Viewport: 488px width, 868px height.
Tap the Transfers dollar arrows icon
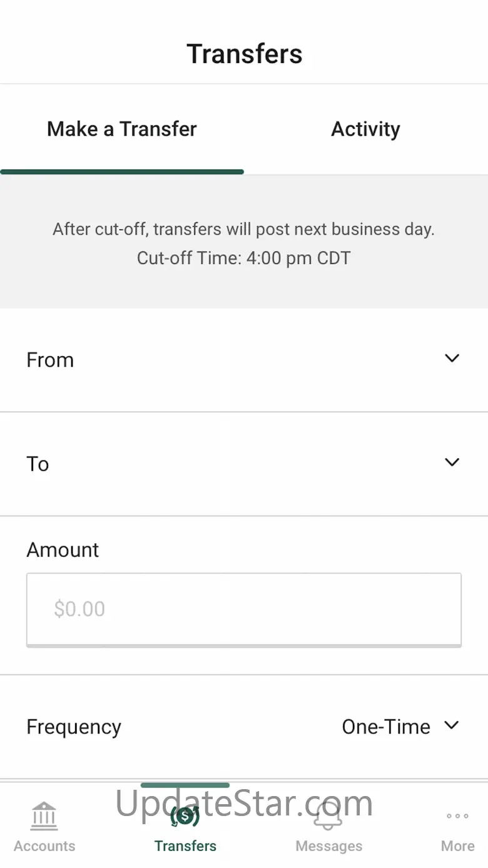[185, 815]
